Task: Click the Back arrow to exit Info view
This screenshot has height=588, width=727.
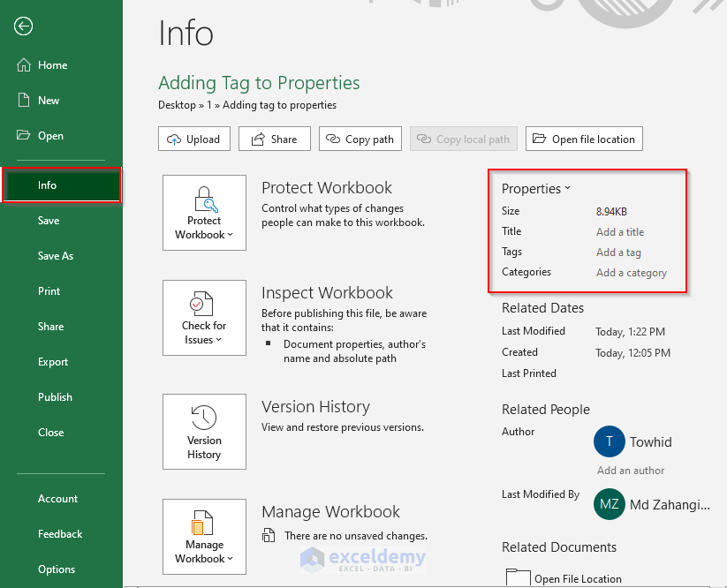Action: (23, 26)
